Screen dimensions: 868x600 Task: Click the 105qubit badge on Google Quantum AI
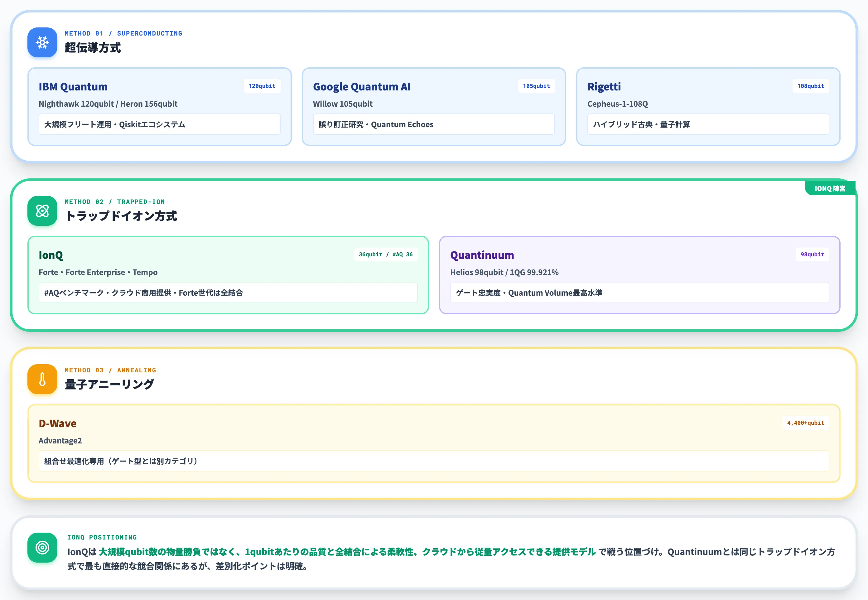point(536,86)
